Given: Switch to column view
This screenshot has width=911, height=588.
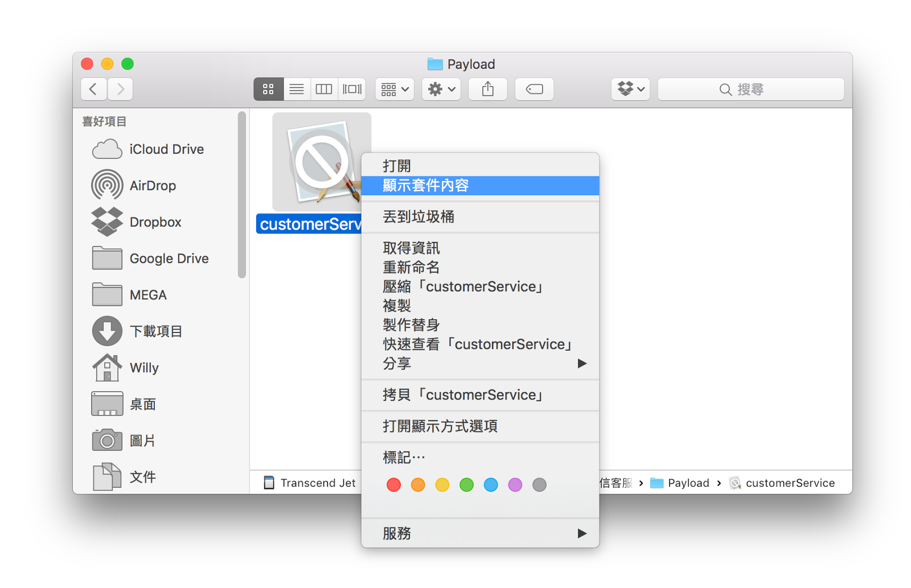Looking at the screenshot, I should tap(324, 89).
